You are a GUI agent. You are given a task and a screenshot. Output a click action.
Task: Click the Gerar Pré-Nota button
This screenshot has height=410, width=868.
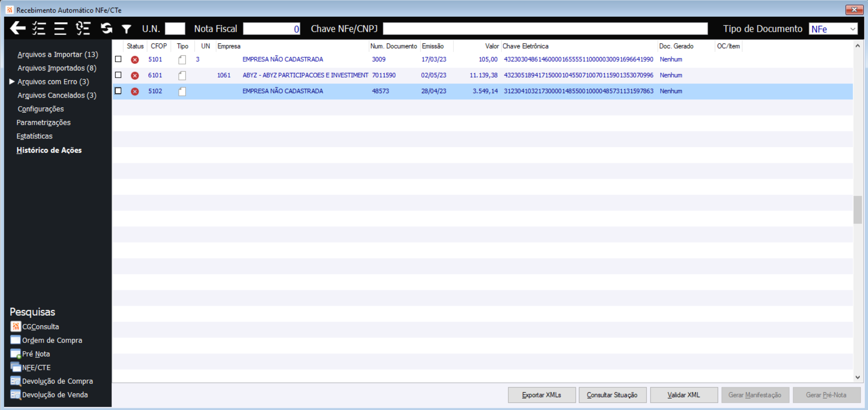826,395
